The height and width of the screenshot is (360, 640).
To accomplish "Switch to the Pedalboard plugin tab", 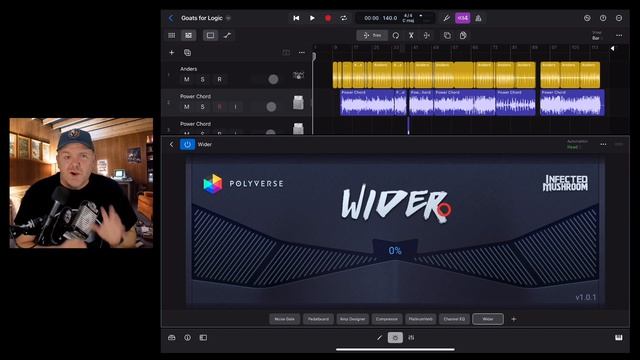I will pyautogui.click(x=318, y=319).
